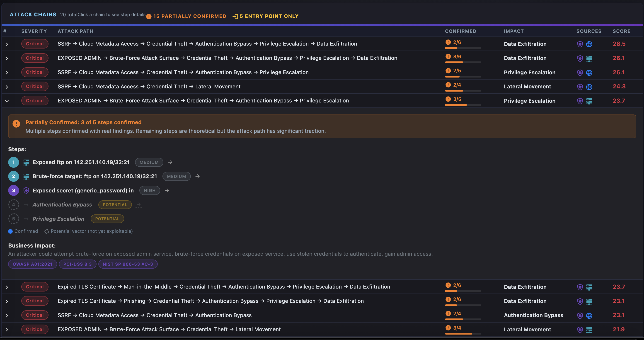Click server source icon on 26.1 Exposed Admin row
The height and width of the screenshot is (340, 644).
pyautogui.click(x=589, y=58)
